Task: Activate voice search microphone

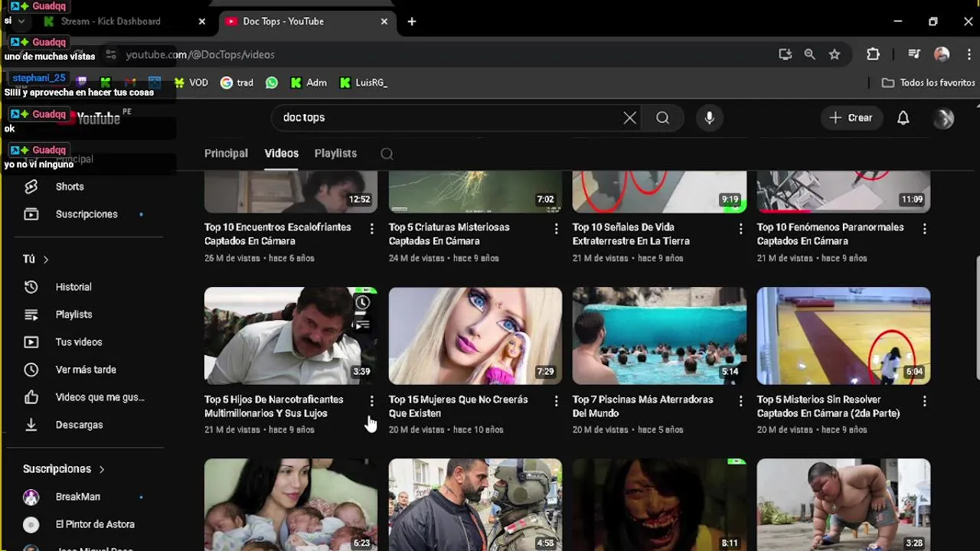Action: pos(709,118)
